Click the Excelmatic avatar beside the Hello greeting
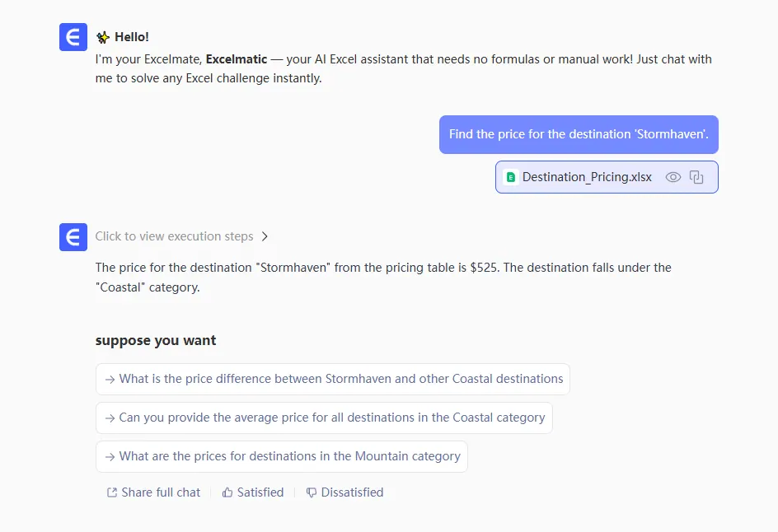This screenshot has width=778, height=532. coord(73,37)
